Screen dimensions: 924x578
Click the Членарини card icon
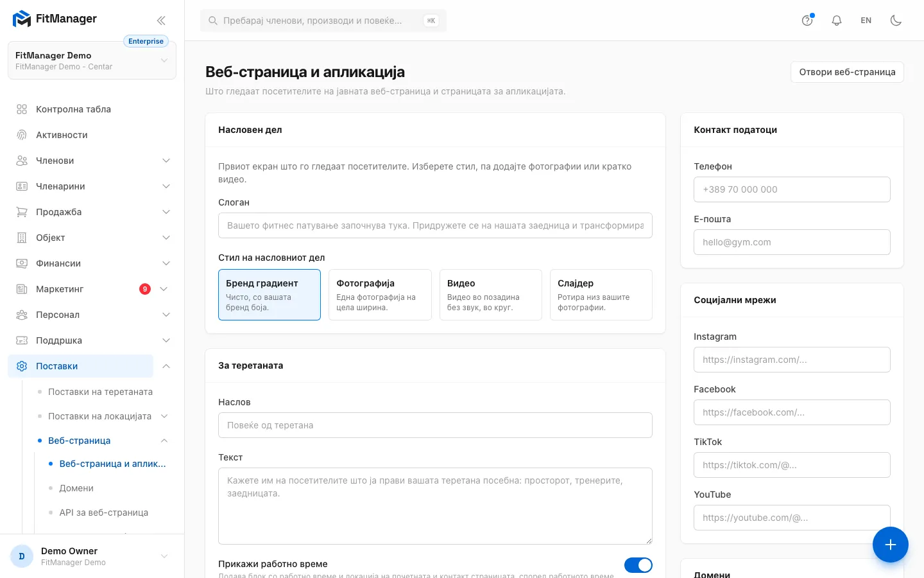22,186
